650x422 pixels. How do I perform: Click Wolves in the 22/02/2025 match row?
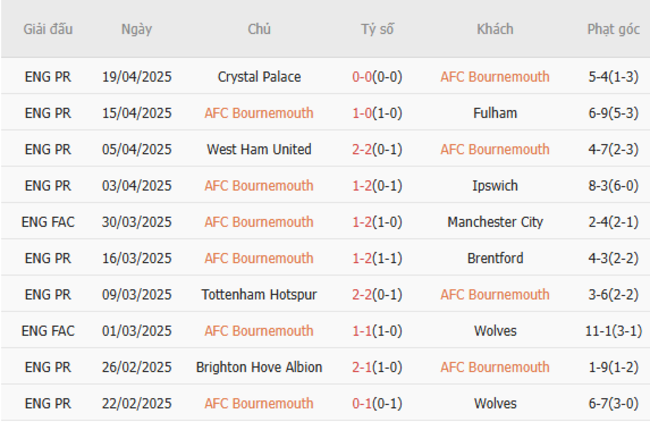pyautogui.click(x=495, y=403)
